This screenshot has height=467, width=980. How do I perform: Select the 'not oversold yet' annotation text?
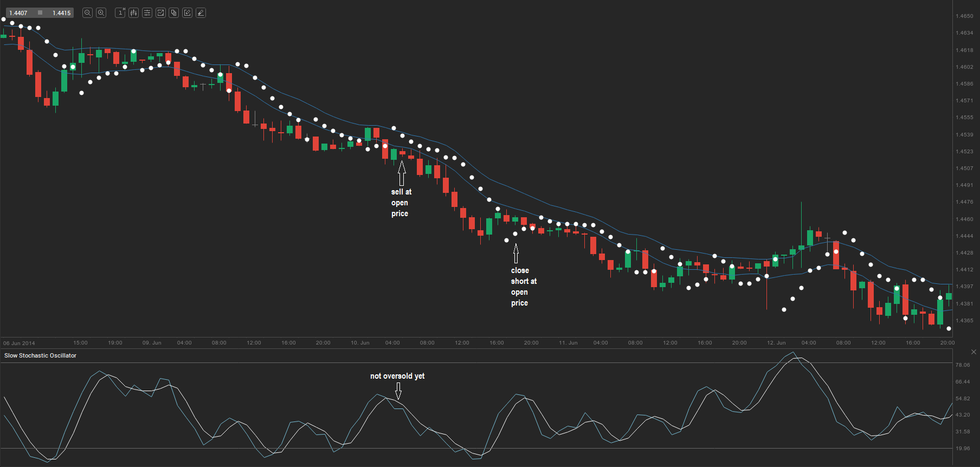pyautogui.click(x=397, y=376)
